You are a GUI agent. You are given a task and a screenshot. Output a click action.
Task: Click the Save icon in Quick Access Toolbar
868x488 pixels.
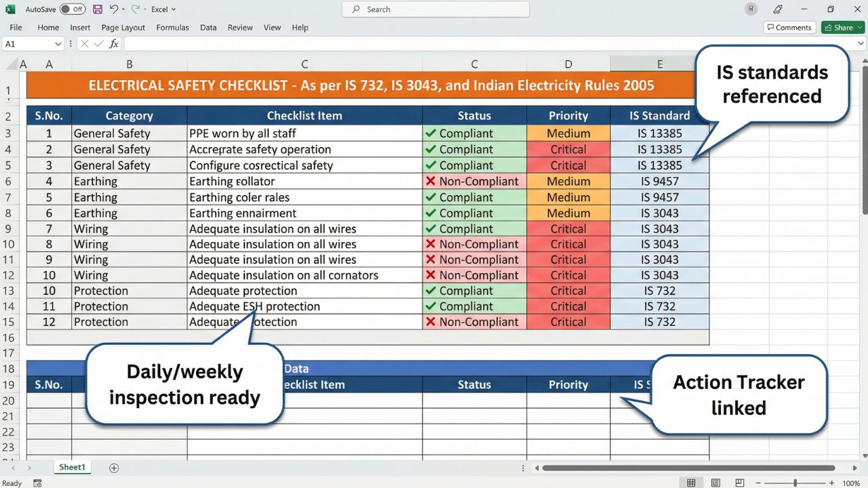[x=96, y=9]
